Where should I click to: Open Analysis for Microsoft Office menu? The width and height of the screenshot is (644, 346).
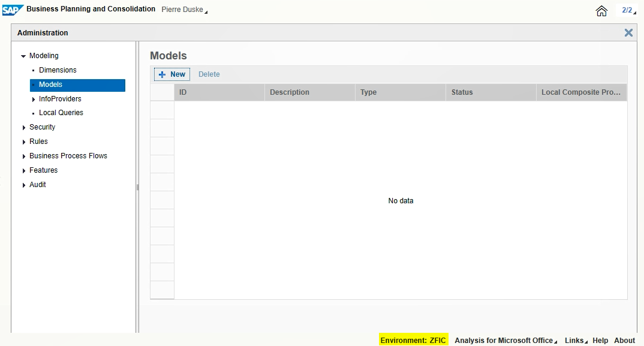coord(505,340)
